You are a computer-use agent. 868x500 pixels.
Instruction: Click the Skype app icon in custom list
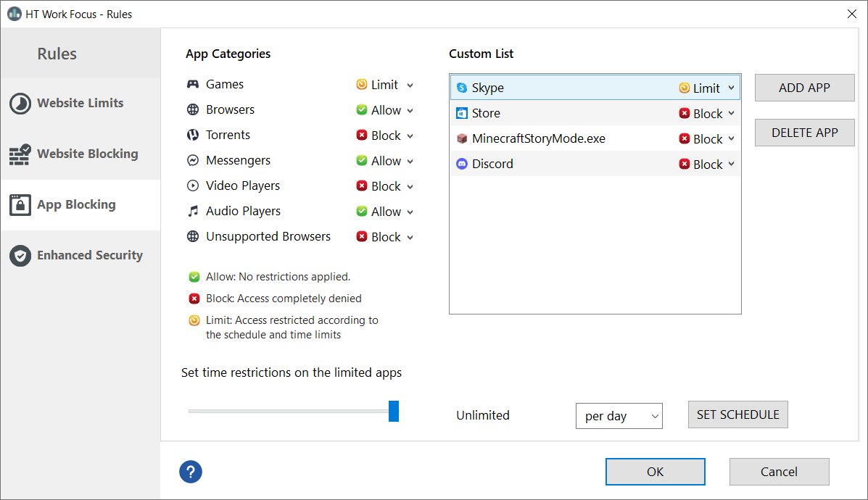(462, 88)
